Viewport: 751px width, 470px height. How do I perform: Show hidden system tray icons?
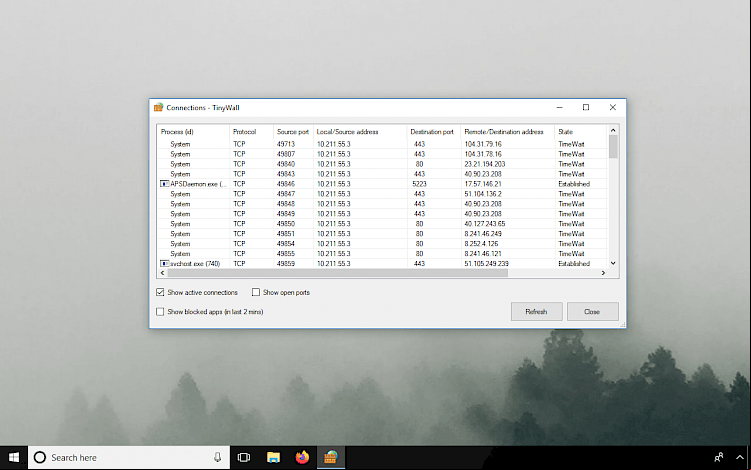point(740,458)
